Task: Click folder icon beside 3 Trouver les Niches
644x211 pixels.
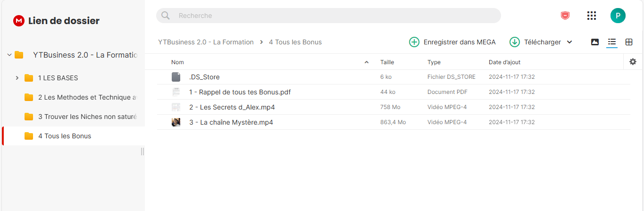Action: point(29,117)
